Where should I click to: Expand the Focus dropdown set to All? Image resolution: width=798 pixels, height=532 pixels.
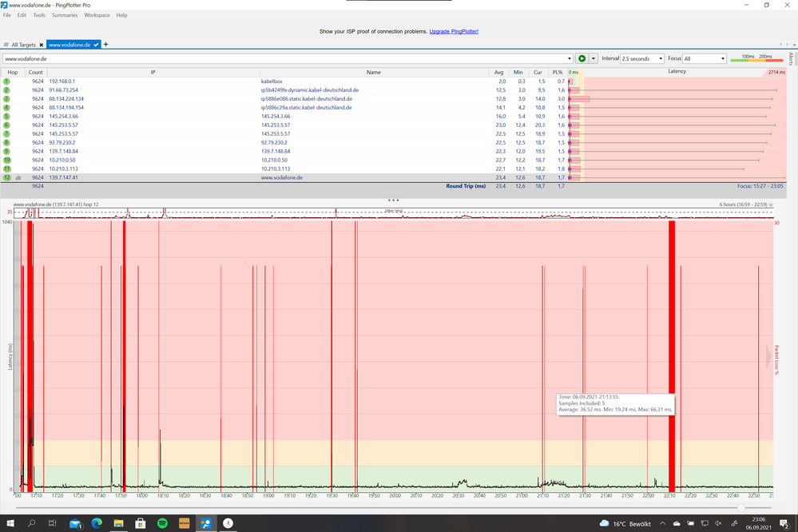705,58
